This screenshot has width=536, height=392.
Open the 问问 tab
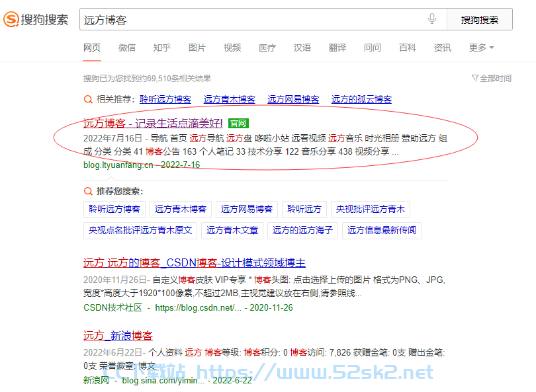[x=373, y=48]
